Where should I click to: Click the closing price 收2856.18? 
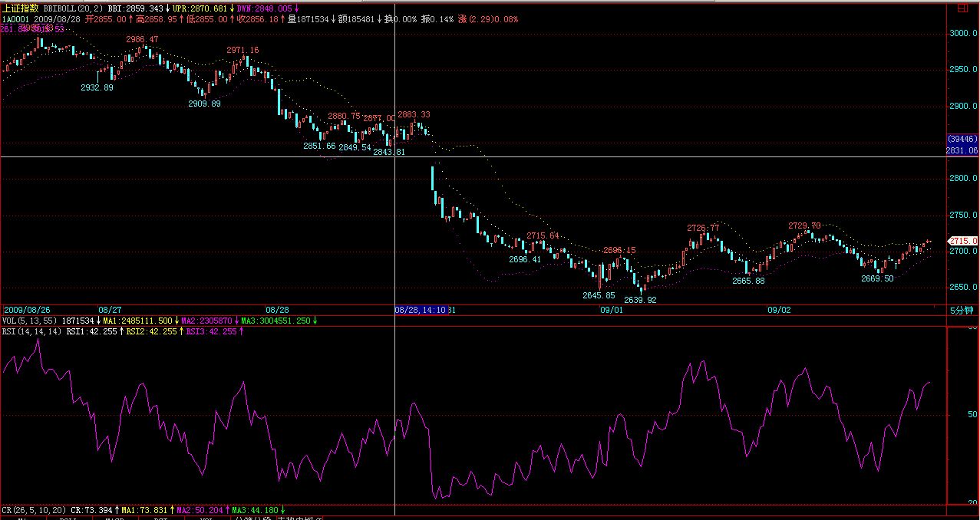click(259, 18)
